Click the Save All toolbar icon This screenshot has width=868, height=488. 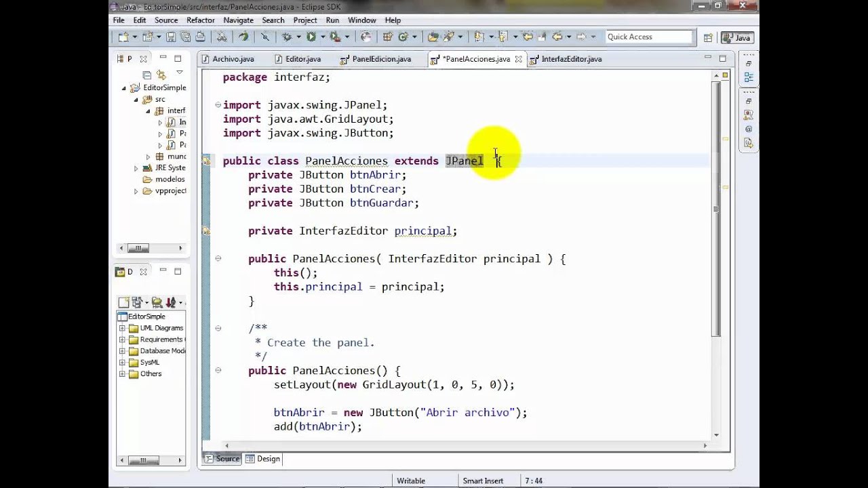click(186, 37)
